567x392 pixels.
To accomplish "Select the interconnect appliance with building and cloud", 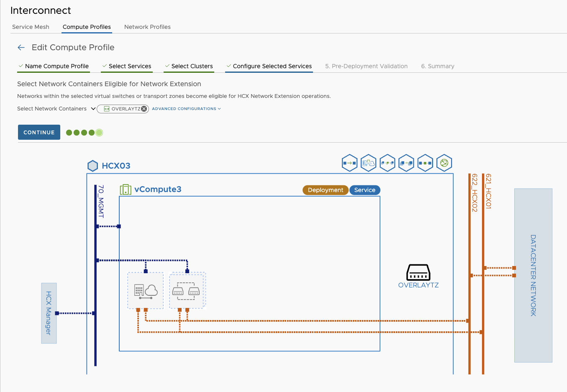I will coord(145,290).
